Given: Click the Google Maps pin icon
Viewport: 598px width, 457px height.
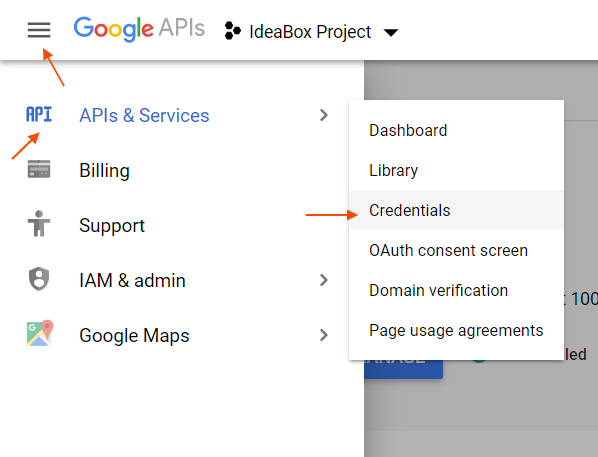Looking at the screenshot, I should click(x=39, y=333).
